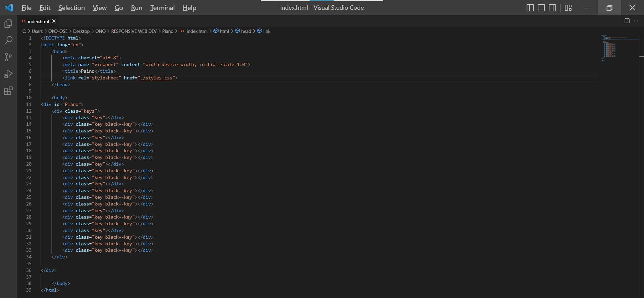The height and width of the screenshot is (298, 644).
Task: Open the Explorer view in activity bar
Action: (8, 24)
